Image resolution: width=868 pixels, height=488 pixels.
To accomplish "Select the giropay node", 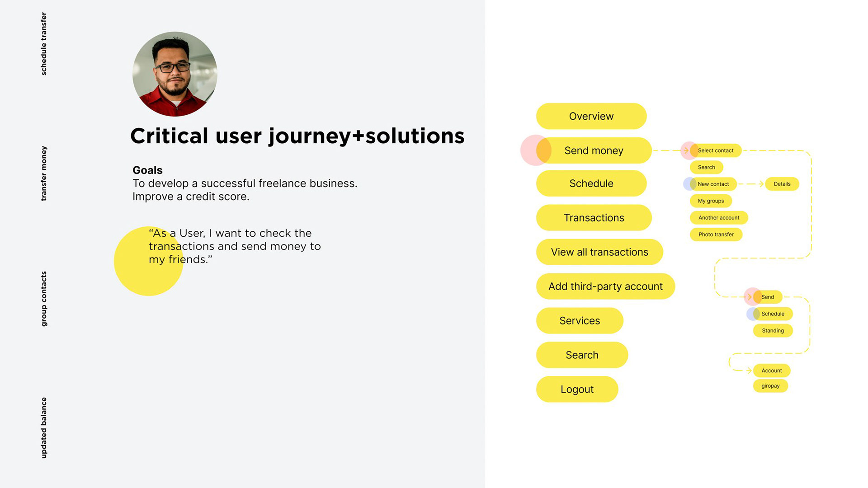I will click(770, 386).
